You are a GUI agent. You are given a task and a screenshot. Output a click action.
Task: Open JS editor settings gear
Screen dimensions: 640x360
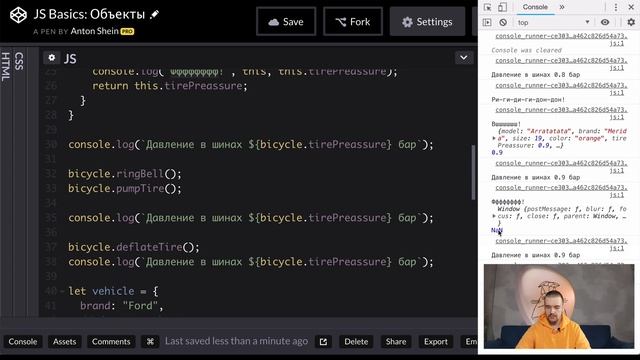pos(51,58)
